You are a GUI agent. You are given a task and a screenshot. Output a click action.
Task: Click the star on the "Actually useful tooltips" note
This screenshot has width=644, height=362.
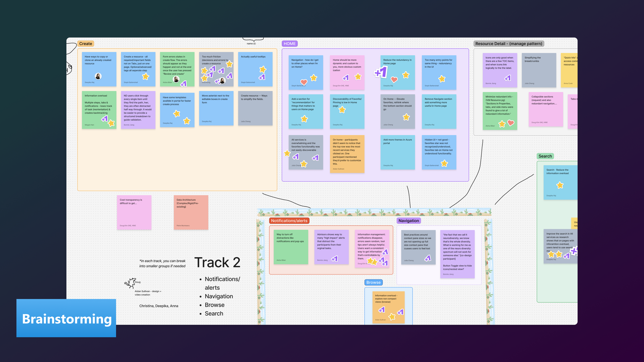pyautogui.click(x=263, y=69)
